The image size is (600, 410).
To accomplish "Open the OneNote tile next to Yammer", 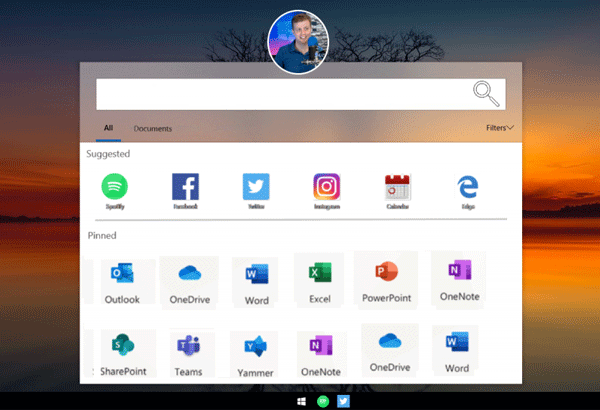I will click(x=321, y=355).
